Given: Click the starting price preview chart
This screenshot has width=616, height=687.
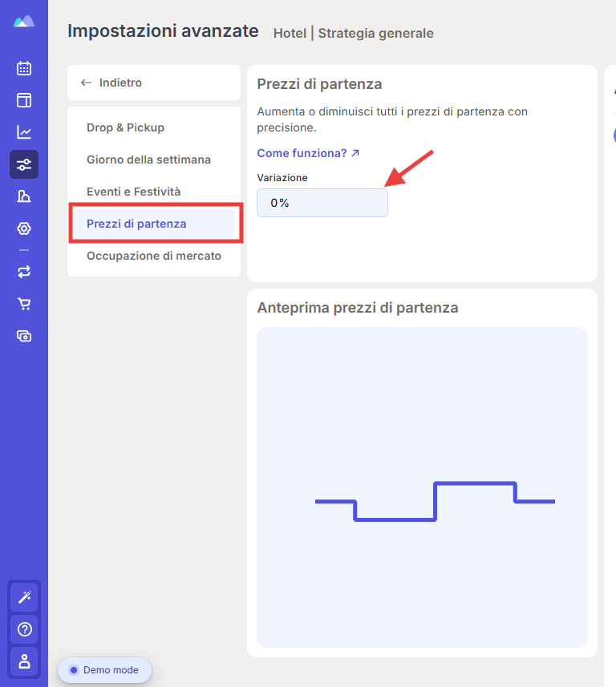Looking at the screenshot, I should coord(422,487).
